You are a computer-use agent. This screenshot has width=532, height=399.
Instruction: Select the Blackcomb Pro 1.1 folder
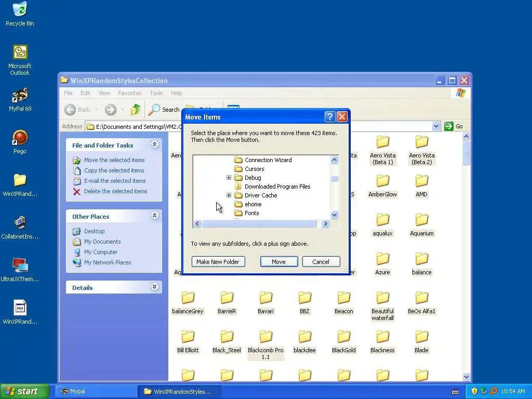pos(265,345)
